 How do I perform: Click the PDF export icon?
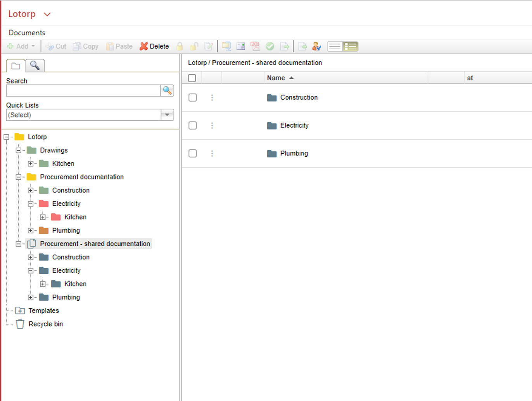pos(255,46)
